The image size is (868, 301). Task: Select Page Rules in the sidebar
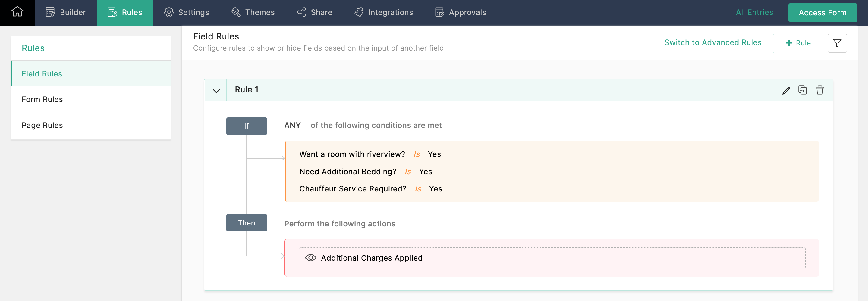[42, 125]
